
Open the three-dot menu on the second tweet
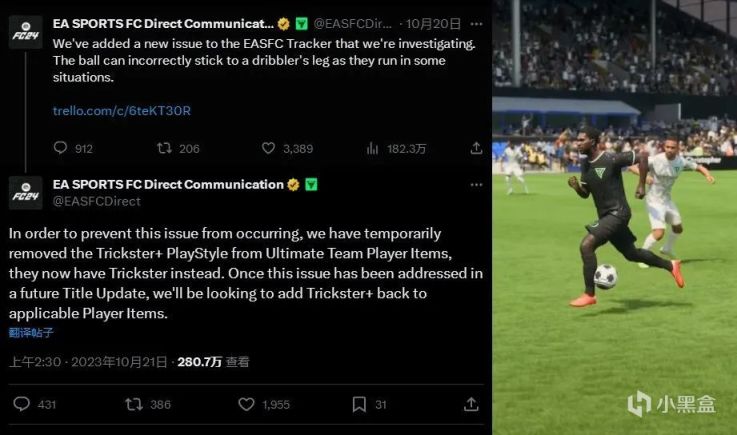tap(476, 184)
